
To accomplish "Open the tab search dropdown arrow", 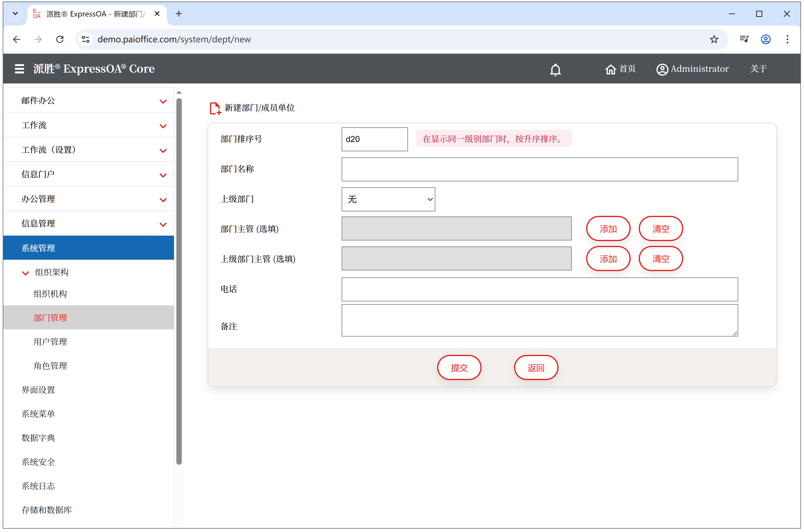I will click(15, 14).
